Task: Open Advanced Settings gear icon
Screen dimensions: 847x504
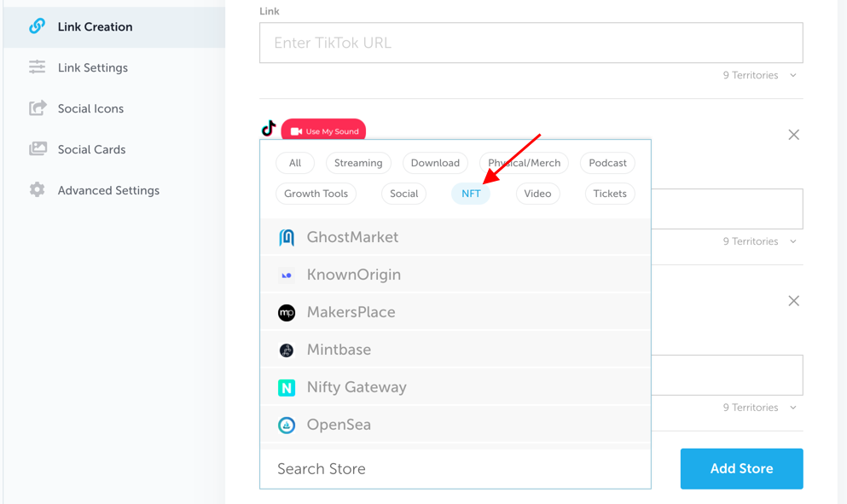Action: (x=37, y=189)
